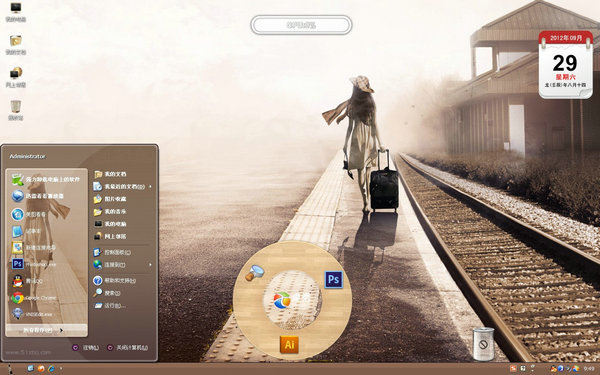Screen dimensions: 600x375
Task: Click the Log Off (注销) button
Action: pos(86,347)
